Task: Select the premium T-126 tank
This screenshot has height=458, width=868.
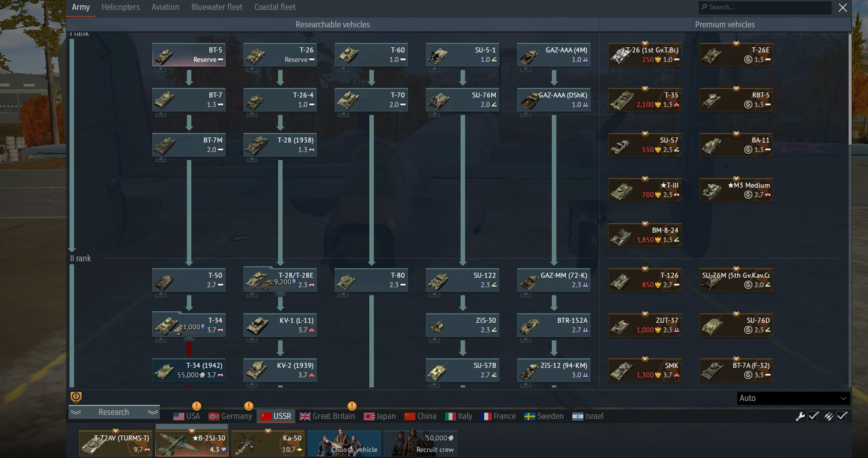Action: pos(645,280)
